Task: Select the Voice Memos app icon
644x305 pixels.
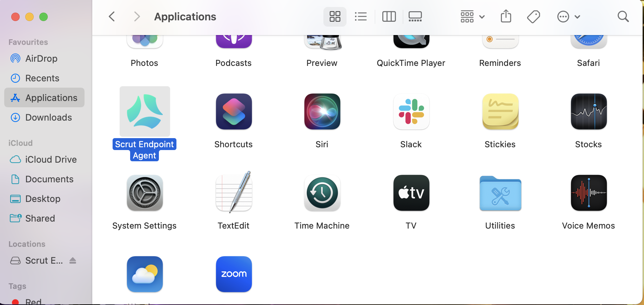Action: [x=589, y=193]
